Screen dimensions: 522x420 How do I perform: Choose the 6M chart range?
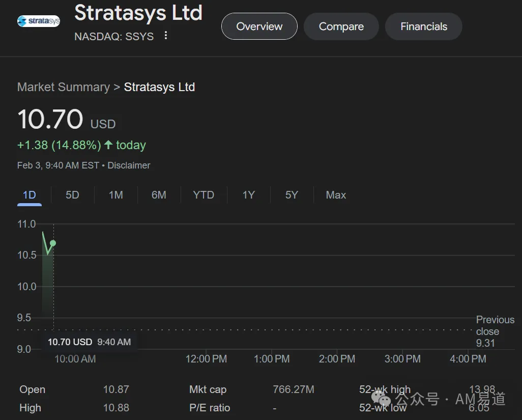pyautogui.click(x=159, y=195)
